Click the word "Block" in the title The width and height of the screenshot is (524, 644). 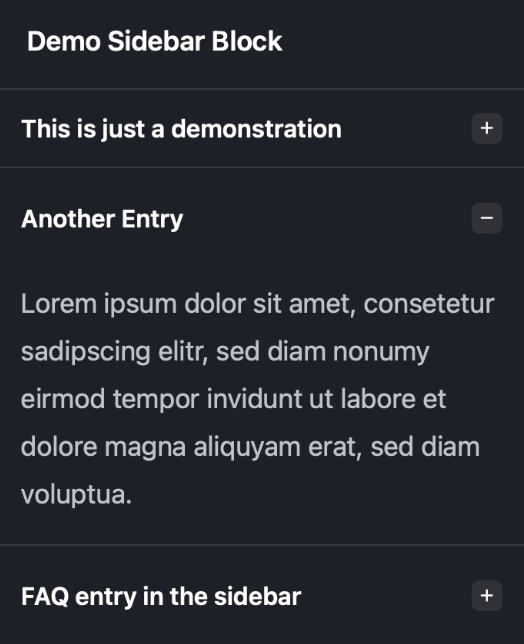(247, 41)
